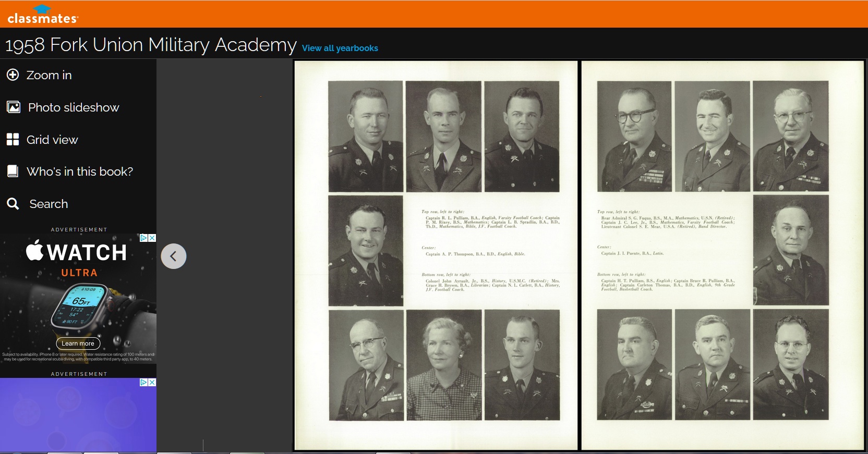868x454 pixels.
Task: Click Captain L. B. Spradlin's portrait
Action: [x=522, y=136]
